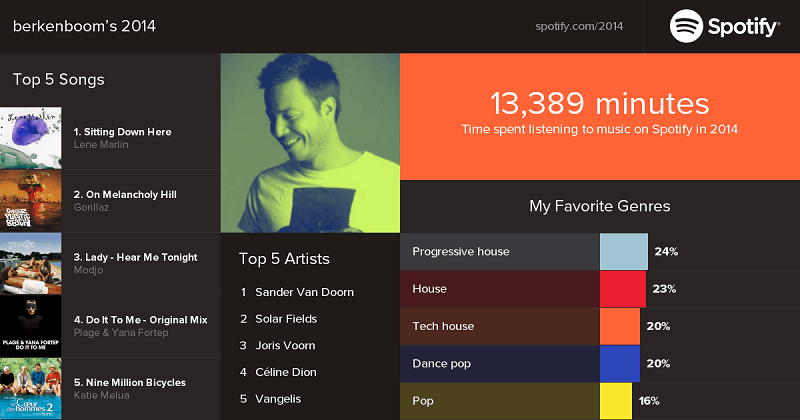Click the 13,389 minutes listening banner
800x420 pixels.
pos(599,115)
